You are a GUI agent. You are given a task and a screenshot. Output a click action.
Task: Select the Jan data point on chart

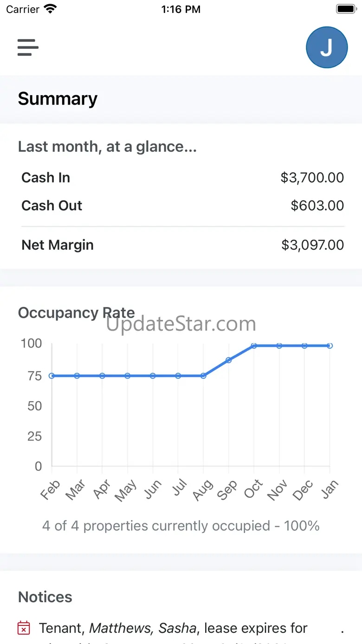coord(330,346)
